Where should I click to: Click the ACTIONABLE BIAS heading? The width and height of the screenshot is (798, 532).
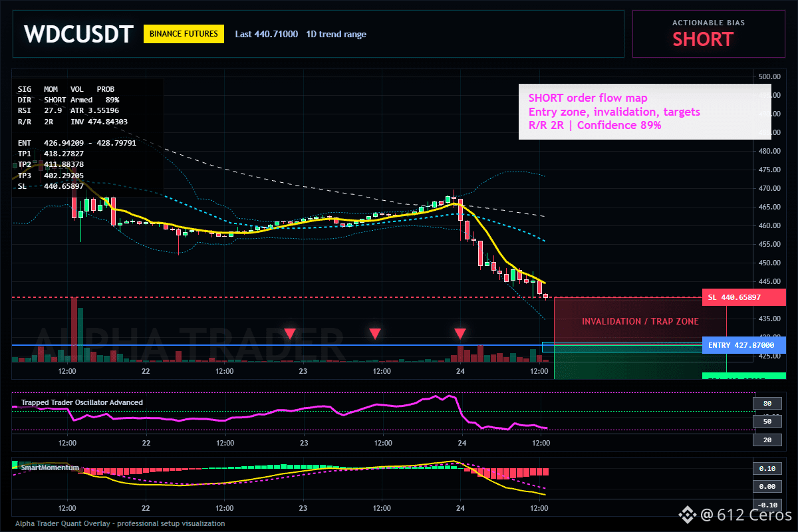click(x=708, y=23)
